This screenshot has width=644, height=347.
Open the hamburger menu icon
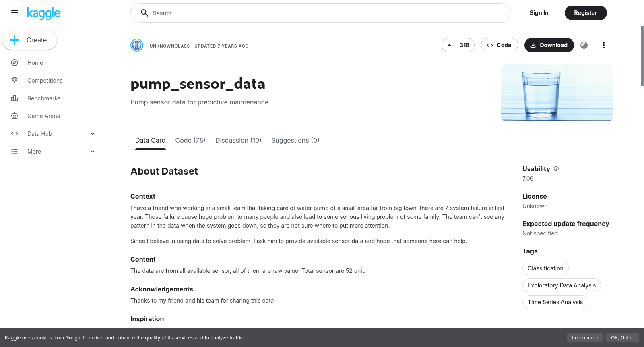[14, 13]
